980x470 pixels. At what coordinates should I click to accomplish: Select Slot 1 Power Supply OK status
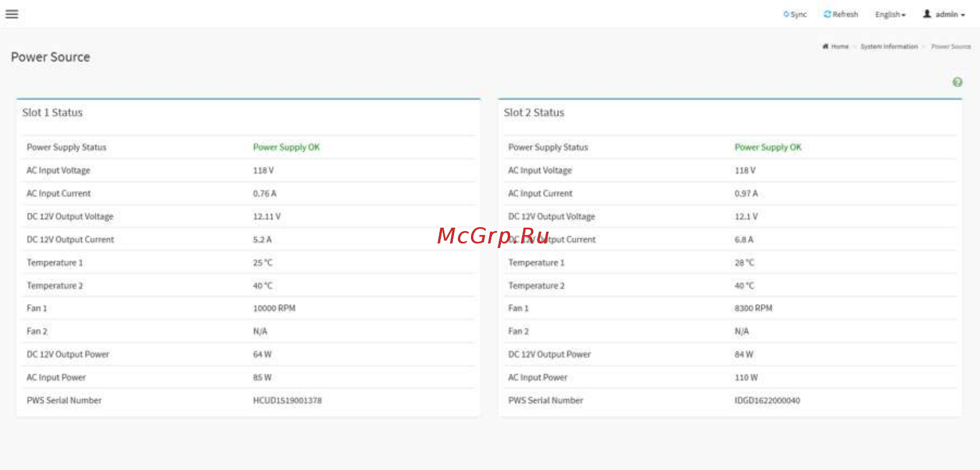[x=286, y=147]
